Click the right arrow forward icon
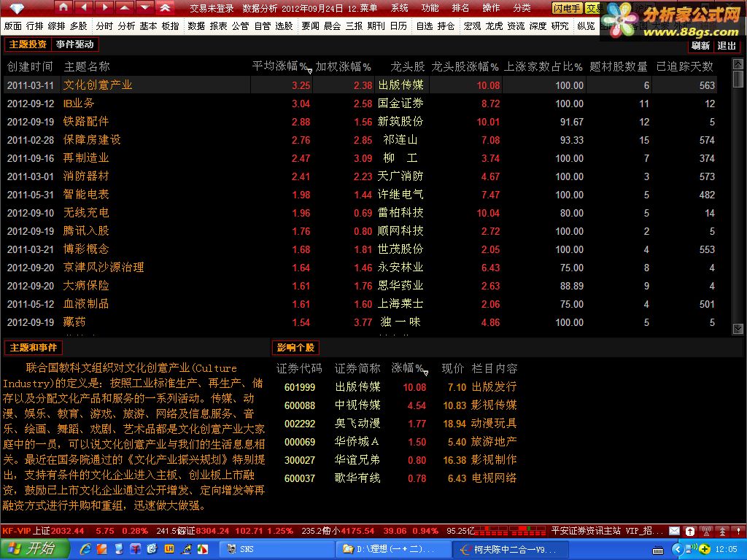This screenshot has height=560, width=747. (x=104, y=7)
